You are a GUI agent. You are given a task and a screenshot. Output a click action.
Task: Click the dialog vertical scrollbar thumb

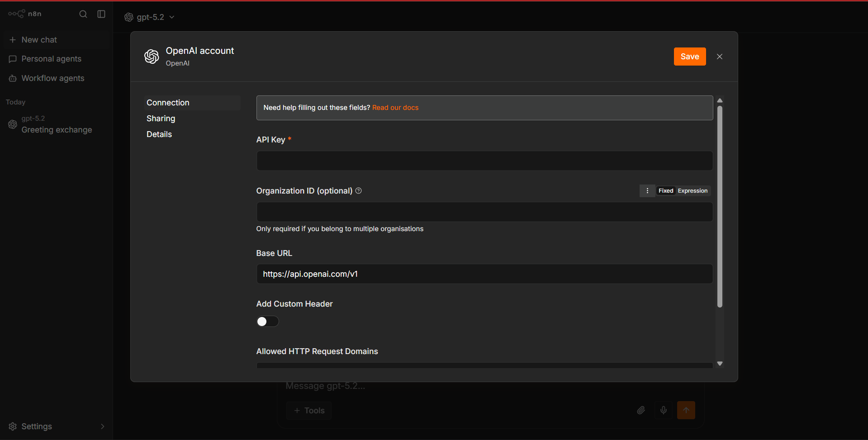pyautogui.click(x=720, y=207)
